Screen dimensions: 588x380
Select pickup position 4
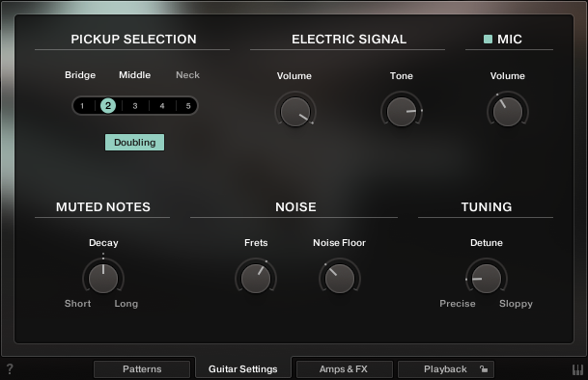click(x=162, y=106)
